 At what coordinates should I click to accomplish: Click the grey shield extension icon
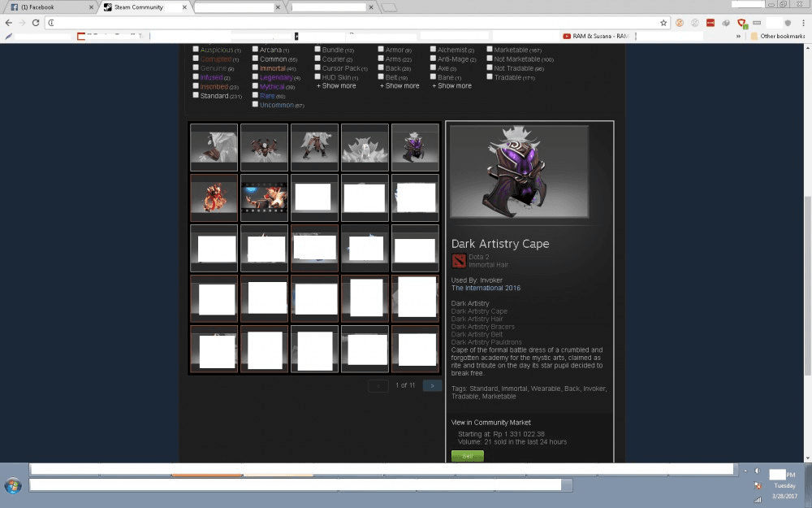pos(788,23)
